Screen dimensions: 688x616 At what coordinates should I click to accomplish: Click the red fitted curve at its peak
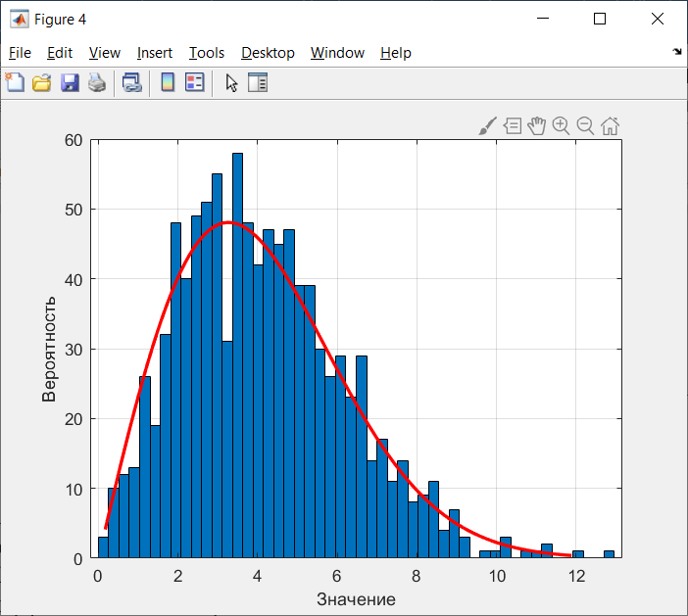[228, 222]
